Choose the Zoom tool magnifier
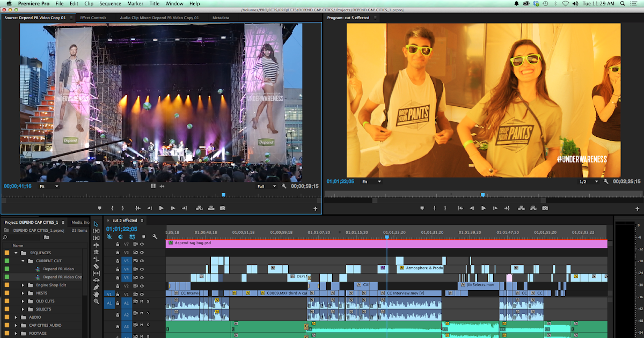The image size is (644, 338). point(96,301)
